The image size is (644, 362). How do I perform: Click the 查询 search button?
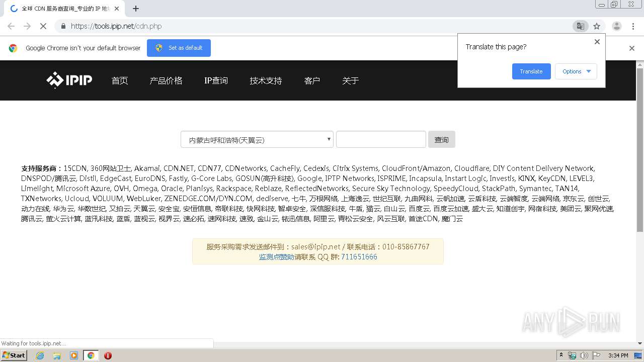pyautogui.click(x=442, y=139)
